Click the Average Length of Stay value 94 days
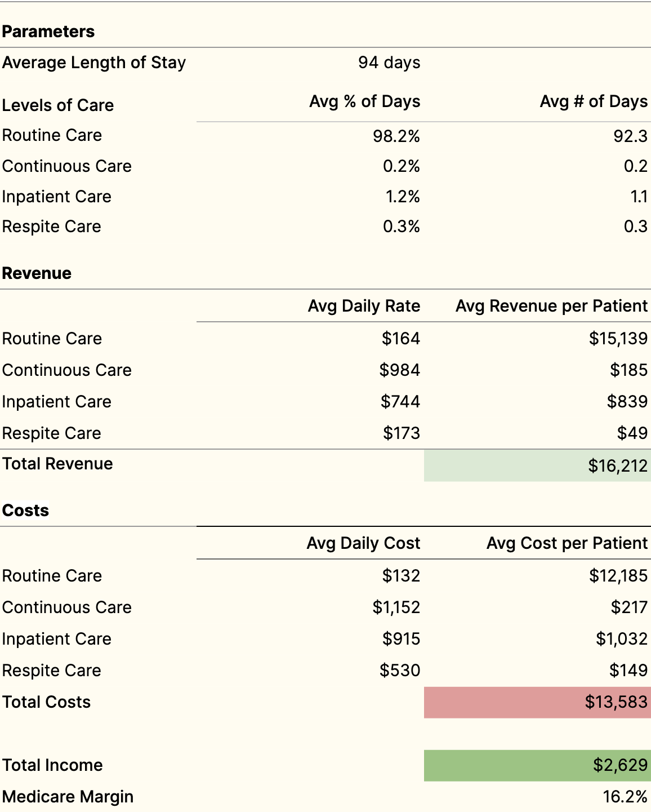Viewport: 651px width, 812px height. 389,63
